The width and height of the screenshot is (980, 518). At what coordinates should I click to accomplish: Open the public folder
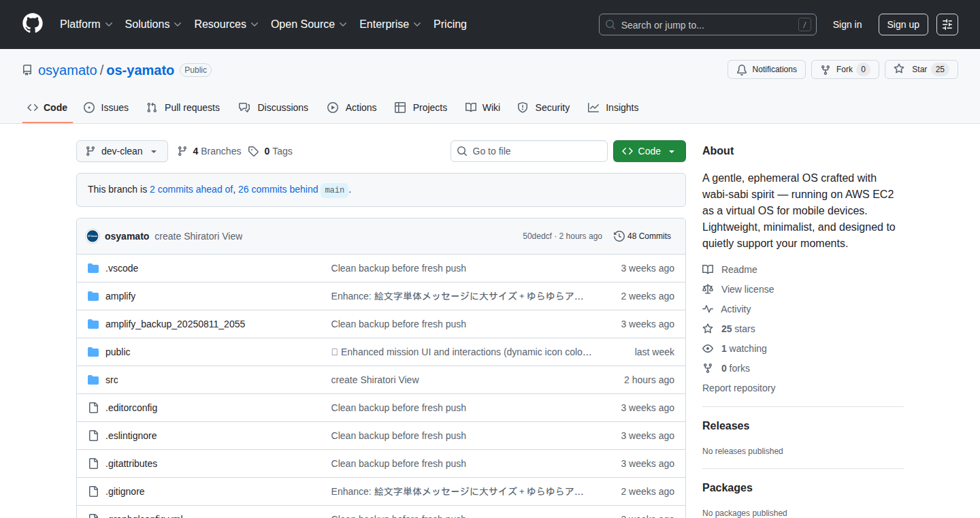[x=118, y=352]
